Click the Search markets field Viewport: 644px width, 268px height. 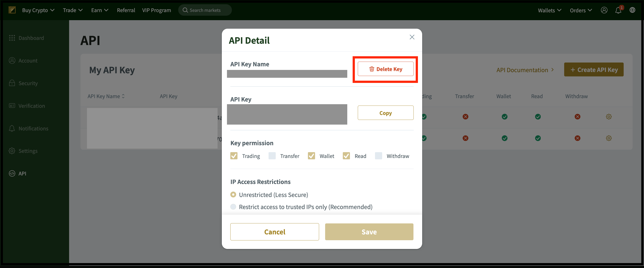[205, 10]
